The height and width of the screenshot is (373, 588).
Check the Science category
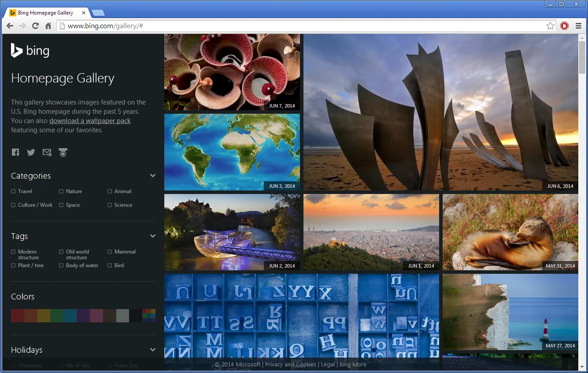[x=110, y=205]
